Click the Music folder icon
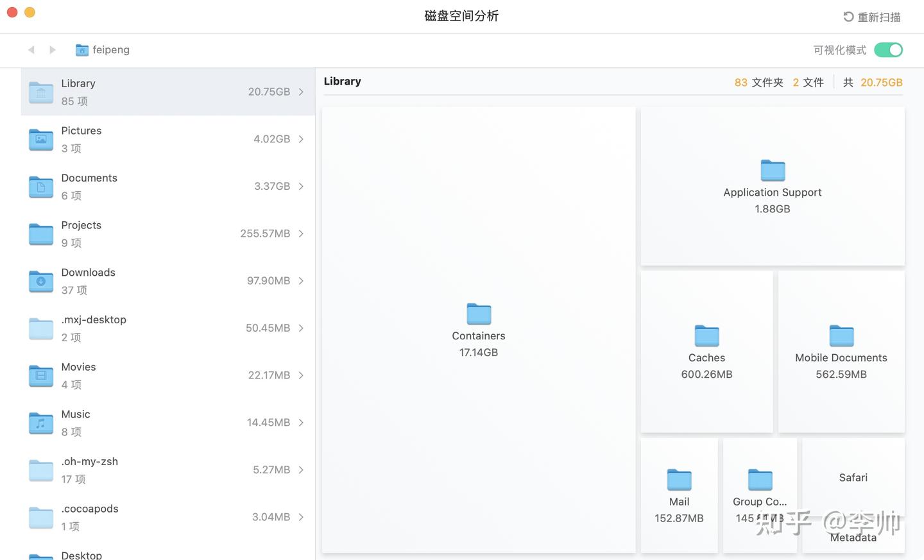Screen dimensions: 924x560 [41, 423]
